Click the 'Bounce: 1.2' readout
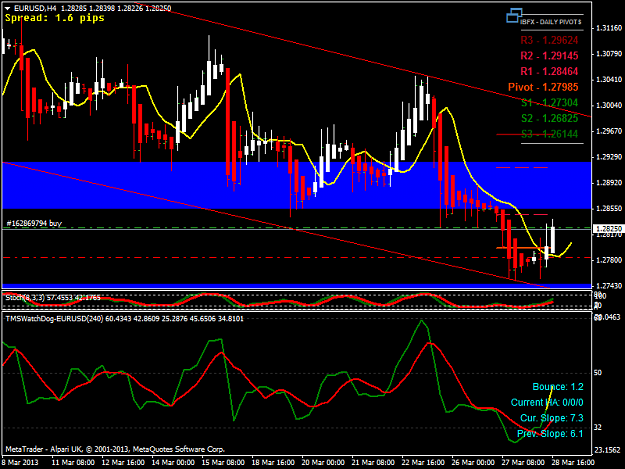Image resolution: width=625 pixels, height=469 pixels. pos(558,387)
